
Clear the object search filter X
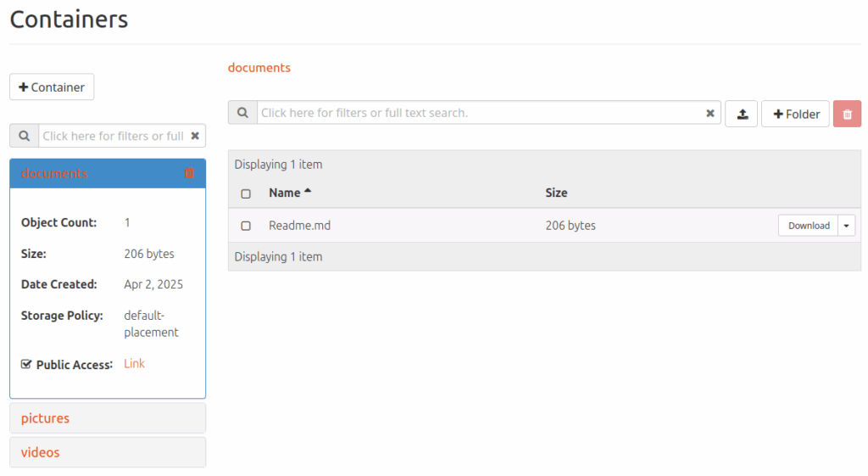click(x=709, y=113)
